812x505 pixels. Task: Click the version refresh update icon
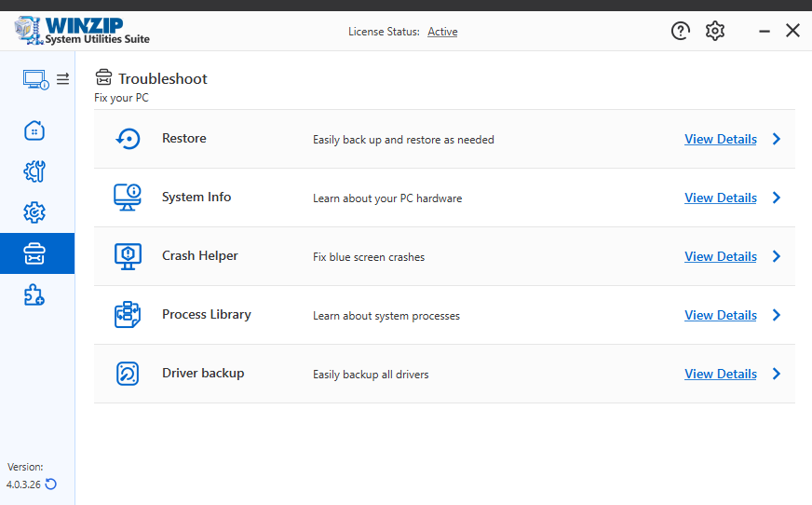pyautogui.click(x=50, y=485)
